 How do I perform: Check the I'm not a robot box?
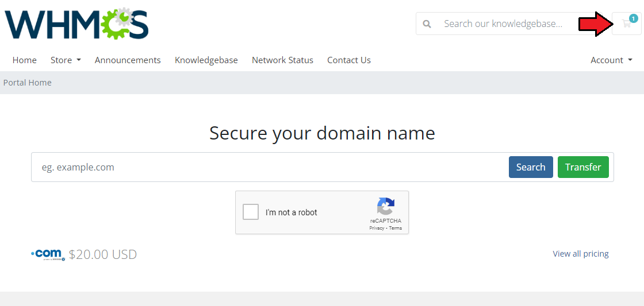click(251, 212)
